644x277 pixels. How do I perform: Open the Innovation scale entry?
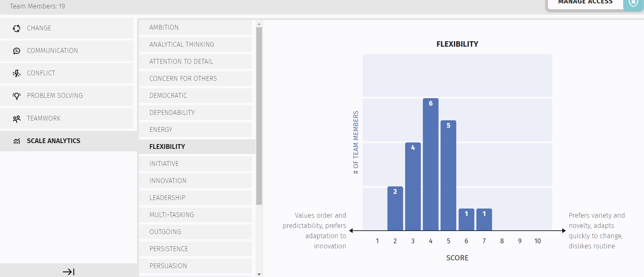195,181
